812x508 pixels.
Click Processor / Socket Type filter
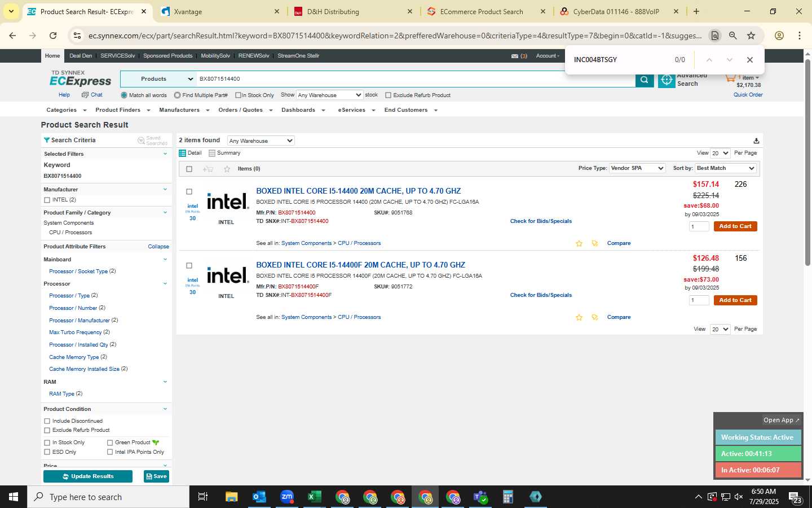click(78, 271)
